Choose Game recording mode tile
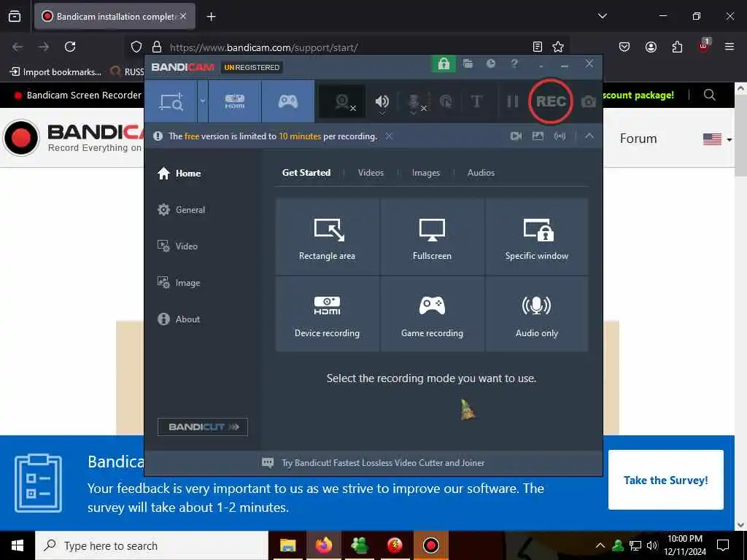The image size is (747, 560). [x=432, y=314]
